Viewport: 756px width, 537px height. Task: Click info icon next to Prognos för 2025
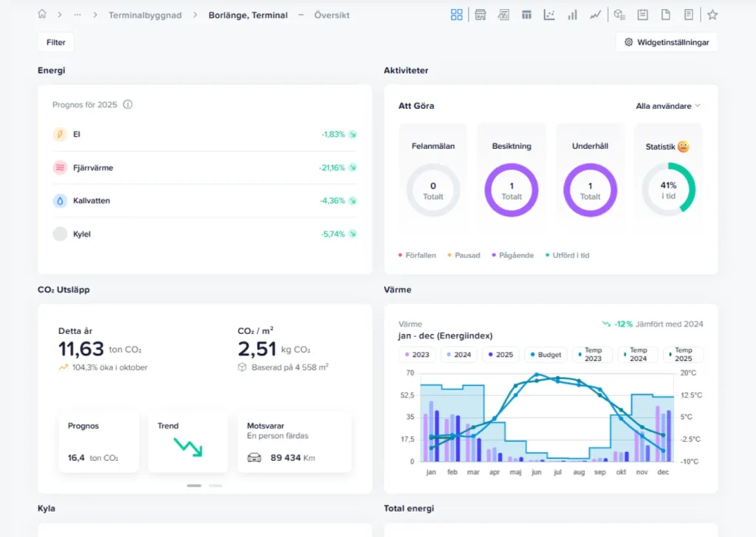[128, 105]
